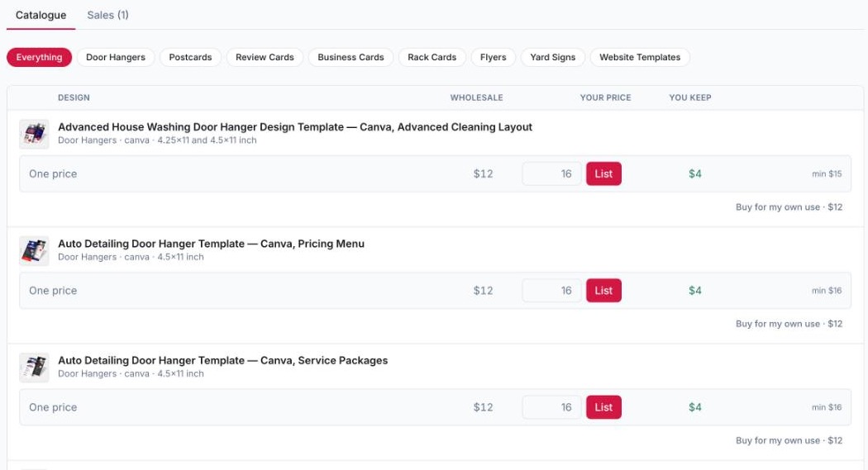Screen dimensions: 868x470
Task: Click 'One price' label under Service Packages
Action: [x=53, y=407]
